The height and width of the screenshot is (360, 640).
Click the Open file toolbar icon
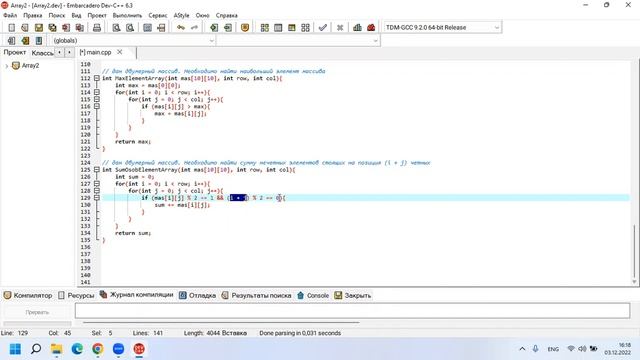click(25, 28)
